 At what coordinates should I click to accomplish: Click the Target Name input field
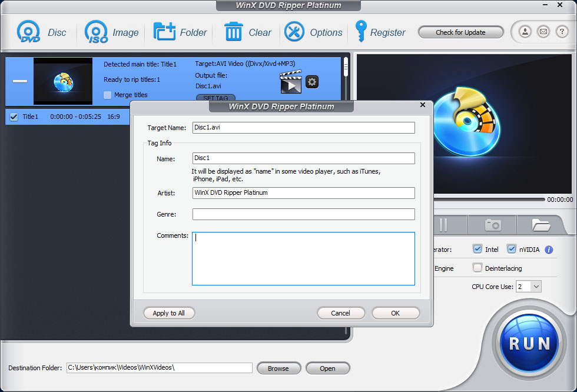(304, 128)
